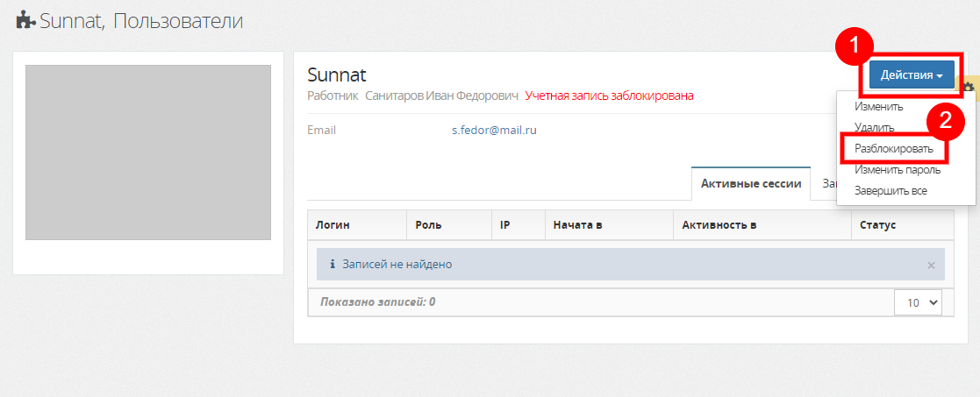The height and width of the screenshot is (397, 980).
Task: Click the Активность в column header
Action: click(719, 225)
